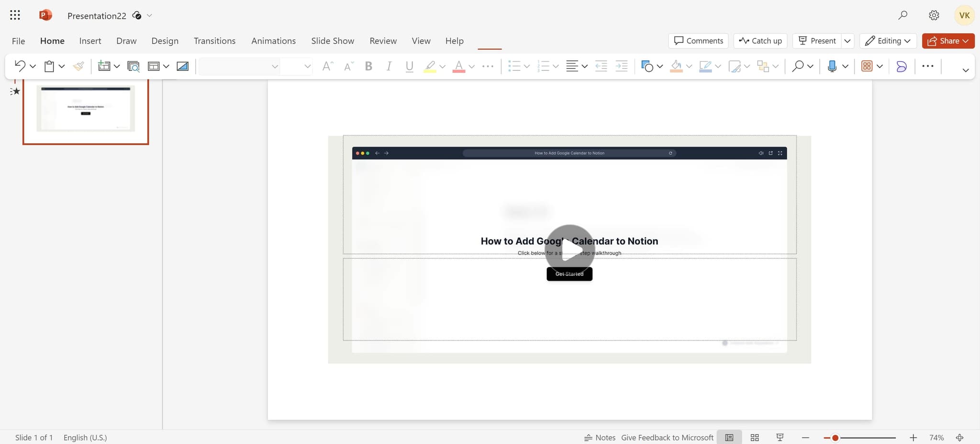This screenshot has width=980, height=444.
Task: Switch to the Animations tab
Action: pos(273,41)
